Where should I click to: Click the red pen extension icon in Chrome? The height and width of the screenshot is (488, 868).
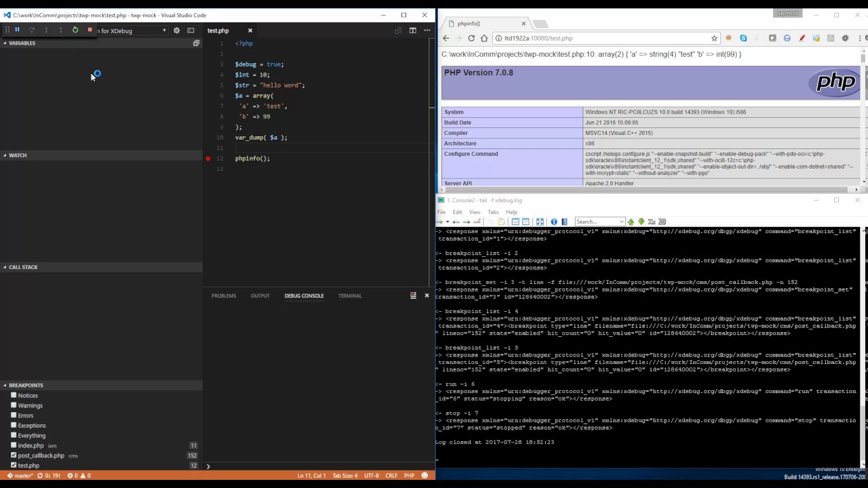802,39
